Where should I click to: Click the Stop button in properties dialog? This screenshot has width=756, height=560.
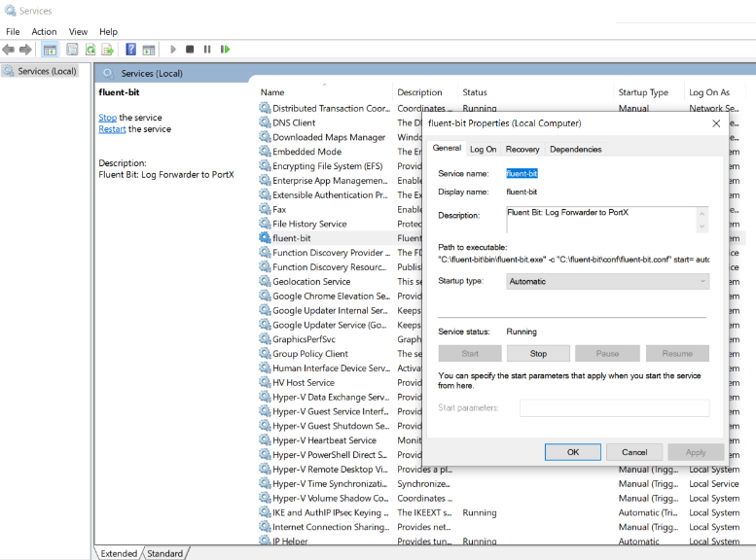pyautogui.click(x=538, y=353)
